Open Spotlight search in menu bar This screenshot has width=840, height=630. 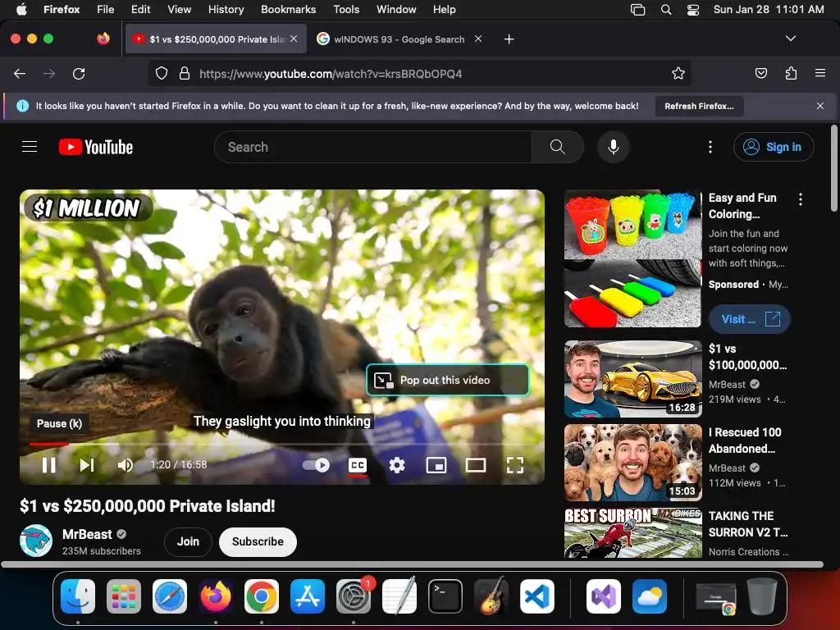pos(666,10)
